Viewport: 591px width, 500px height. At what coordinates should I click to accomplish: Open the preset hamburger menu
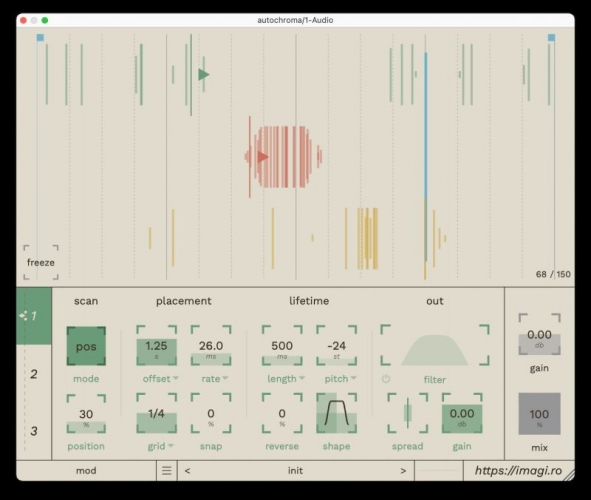pos(167,471)
